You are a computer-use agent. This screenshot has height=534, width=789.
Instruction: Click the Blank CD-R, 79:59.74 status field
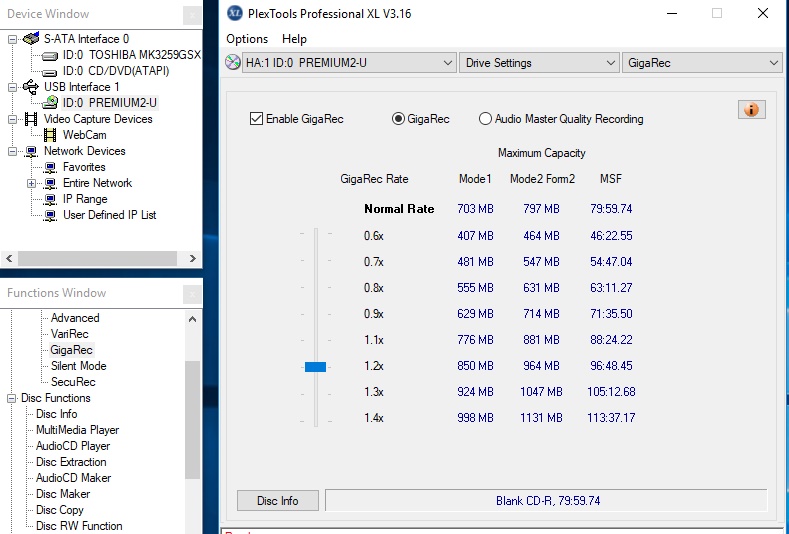(546, 501)
